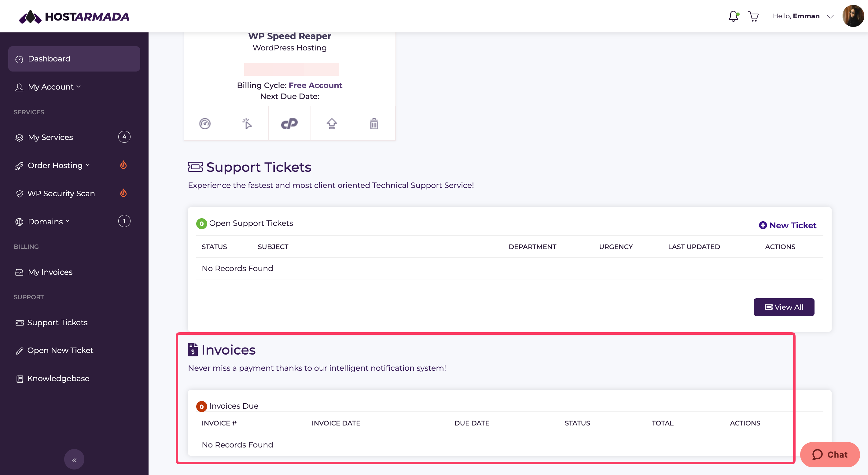Click the WP Security Scan shield icon
The image size is (868, 475).
pyautogui.click(x=20, y=194)
